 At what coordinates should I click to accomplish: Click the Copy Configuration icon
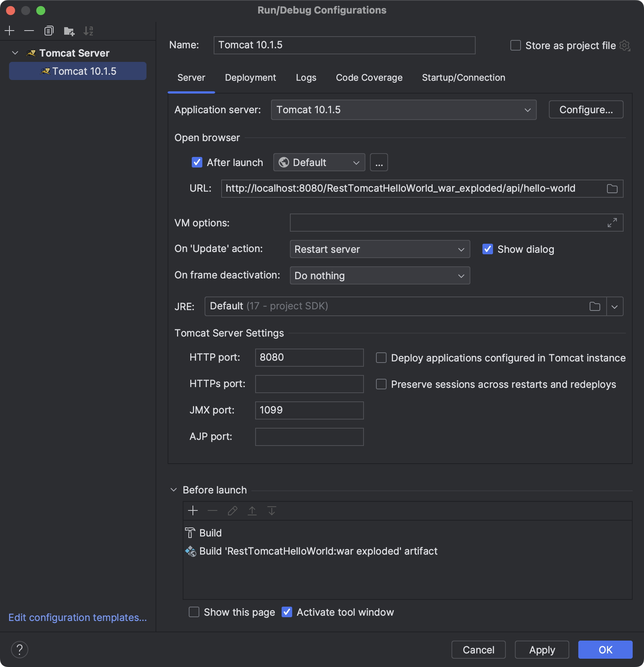point(49,31)
